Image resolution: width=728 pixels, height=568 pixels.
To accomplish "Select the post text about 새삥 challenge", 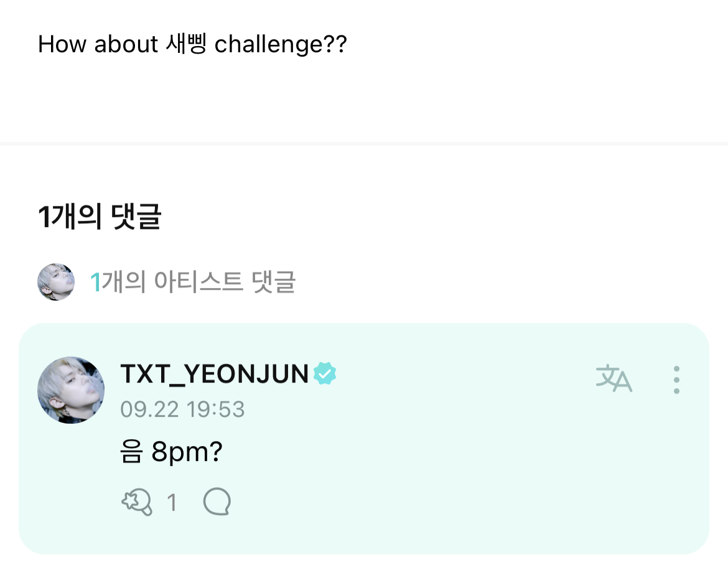I will pos(192,45).
